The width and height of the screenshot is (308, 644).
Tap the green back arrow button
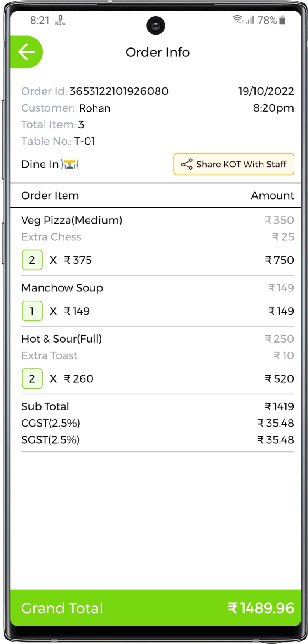[x=26, y=52]
